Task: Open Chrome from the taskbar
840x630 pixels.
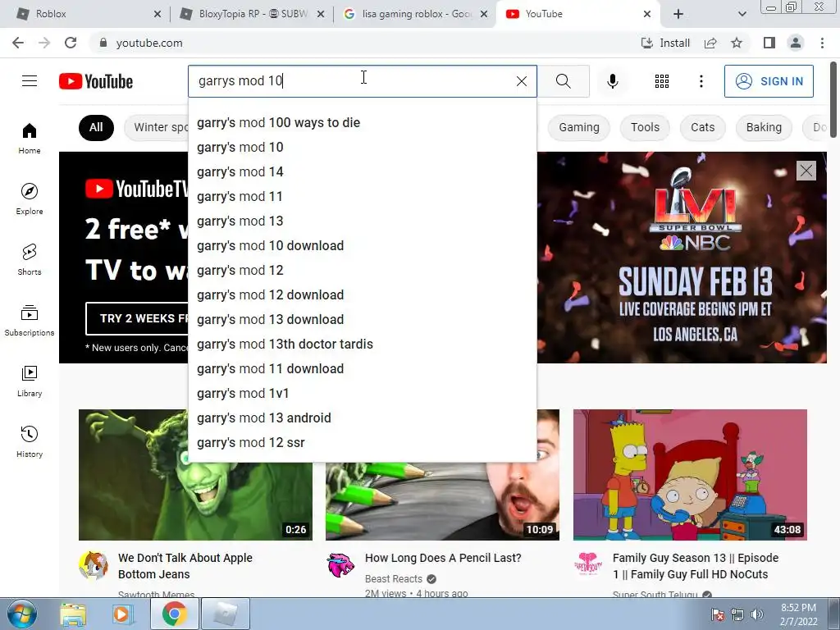Action: [x=174, y=614]
